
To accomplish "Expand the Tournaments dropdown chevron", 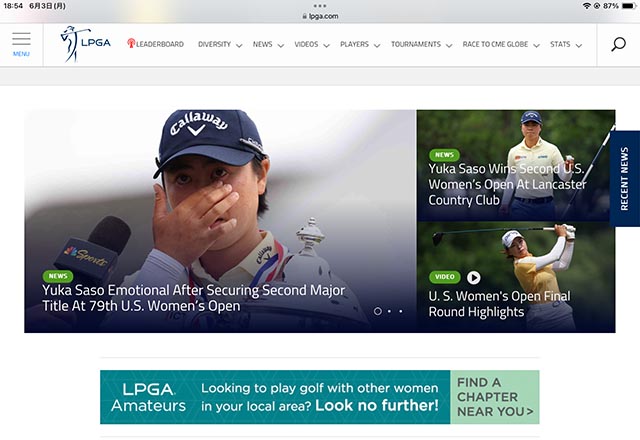I will tap(449, 45).
